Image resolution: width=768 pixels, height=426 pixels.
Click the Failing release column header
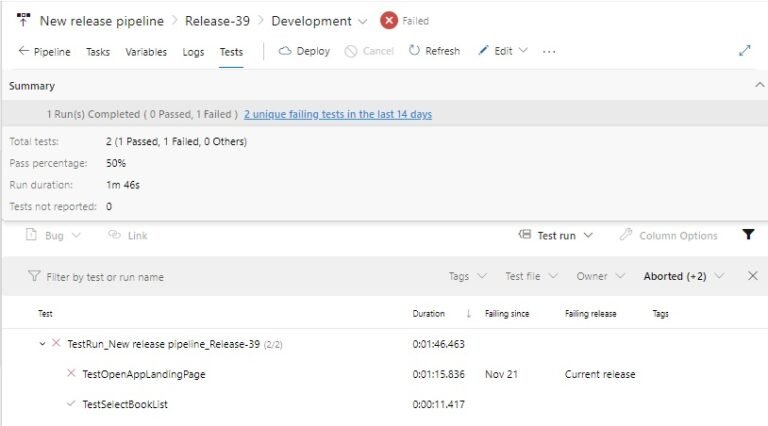click(x=591, y=313)
